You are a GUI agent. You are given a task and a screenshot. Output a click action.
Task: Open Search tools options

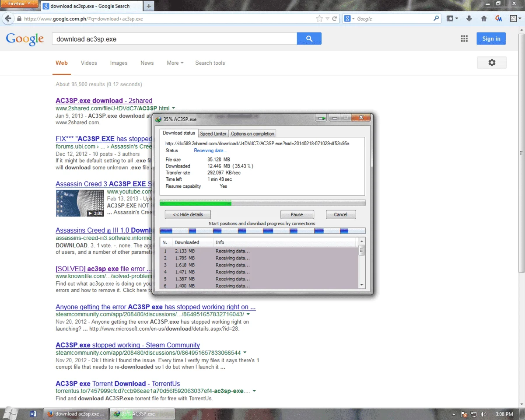[210, 63]
